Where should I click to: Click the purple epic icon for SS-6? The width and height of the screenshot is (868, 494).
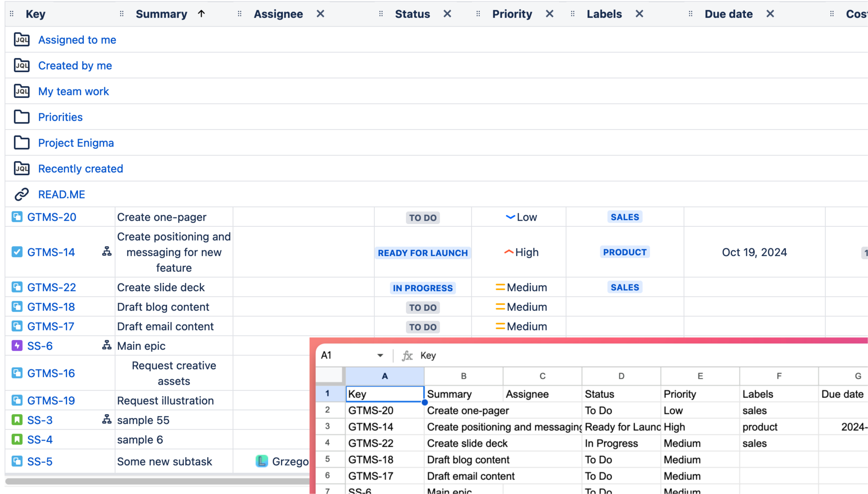[17, 346]
